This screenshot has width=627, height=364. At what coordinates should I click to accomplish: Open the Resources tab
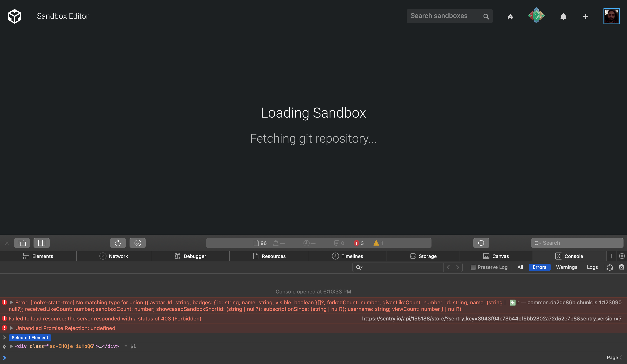(269, 256)
